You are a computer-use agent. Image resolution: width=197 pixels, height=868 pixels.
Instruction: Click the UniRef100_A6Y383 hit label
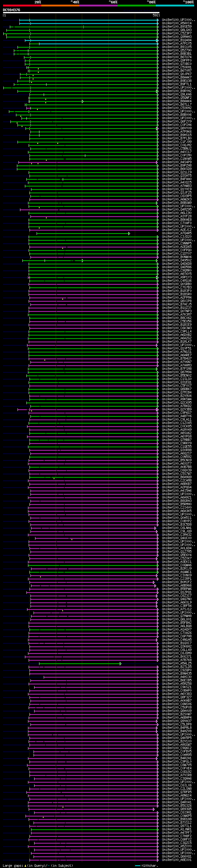tap(177, 694)
